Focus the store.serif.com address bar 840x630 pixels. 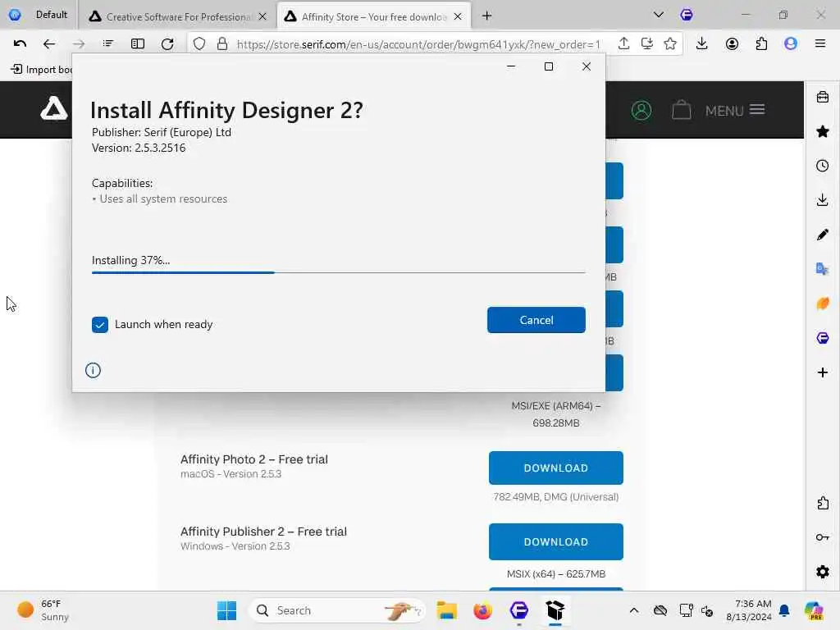(418, 44)
